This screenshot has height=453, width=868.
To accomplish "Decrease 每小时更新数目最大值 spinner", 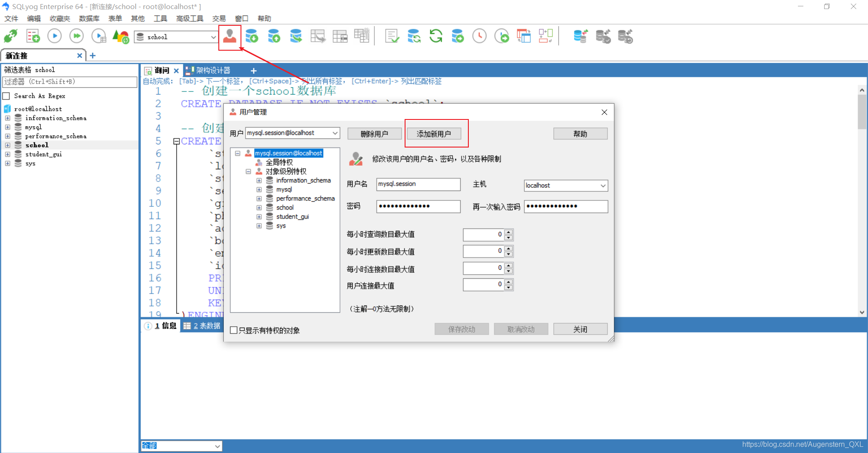I will point(509,254).
